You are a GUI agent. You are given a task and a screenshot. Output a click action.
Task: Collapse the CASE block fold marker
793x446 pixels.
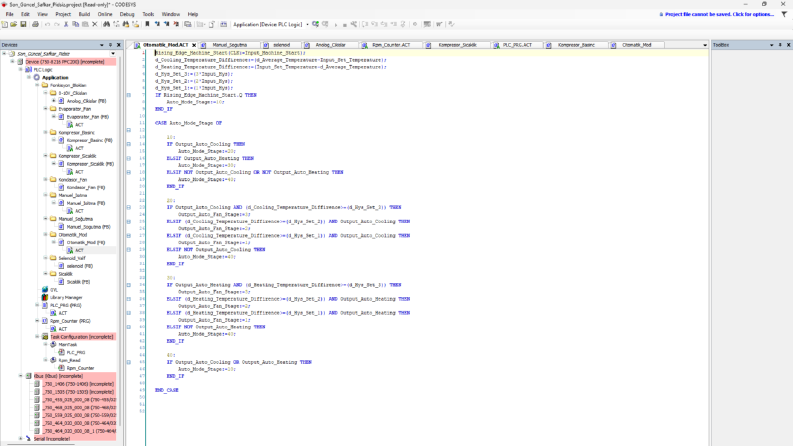(x=128, y=130)
